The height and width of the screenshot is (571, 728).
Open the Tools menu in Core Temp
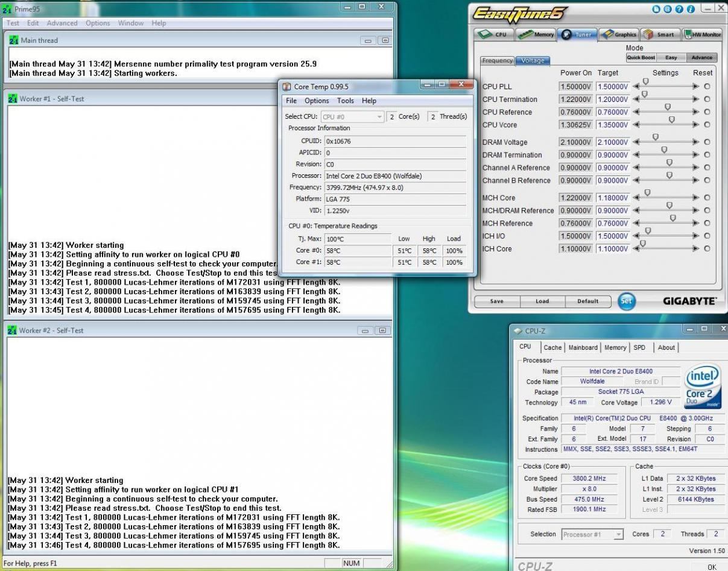(346, 101)
